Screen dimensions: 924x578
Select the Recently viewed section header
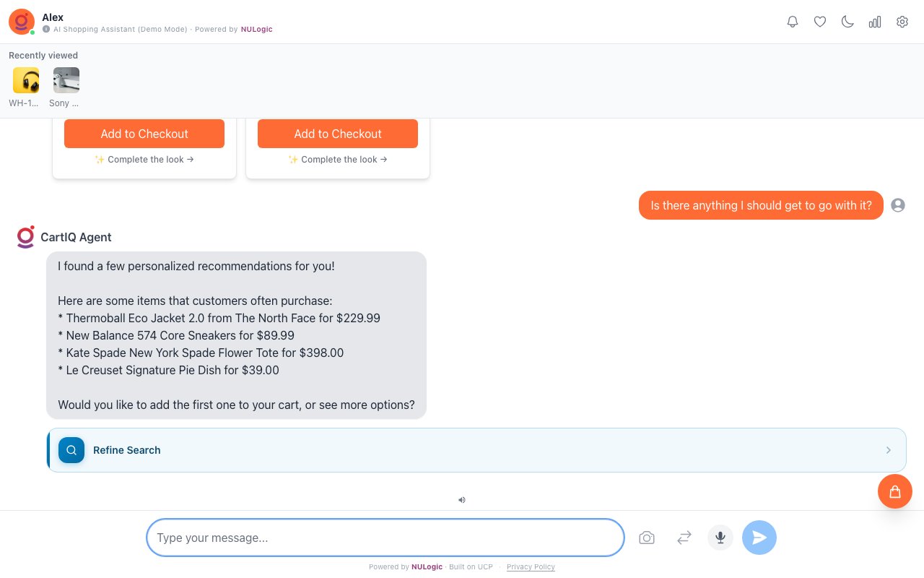coord(43,56)
